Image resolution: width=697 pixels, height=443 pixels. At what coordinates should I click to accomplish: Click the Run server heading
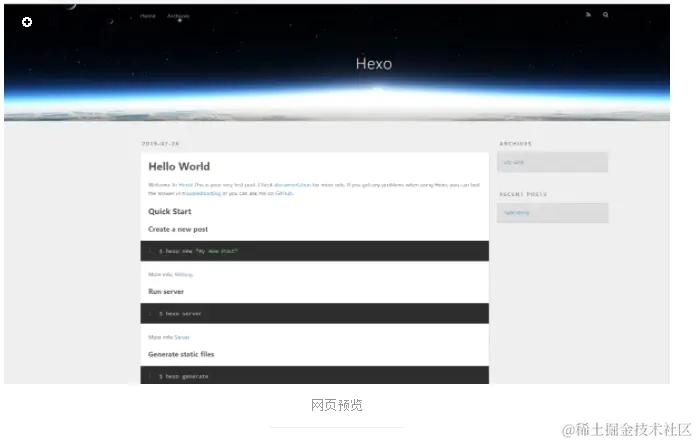[166, 291]
